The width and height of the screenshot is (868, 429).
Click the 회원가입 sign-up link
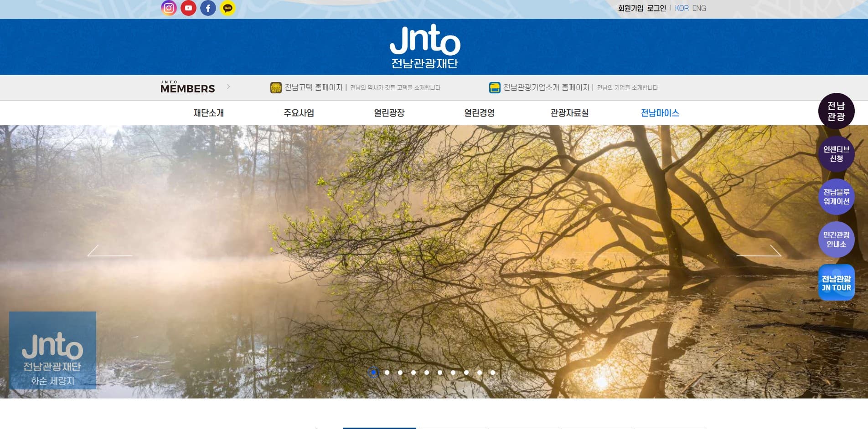[630, 8]
